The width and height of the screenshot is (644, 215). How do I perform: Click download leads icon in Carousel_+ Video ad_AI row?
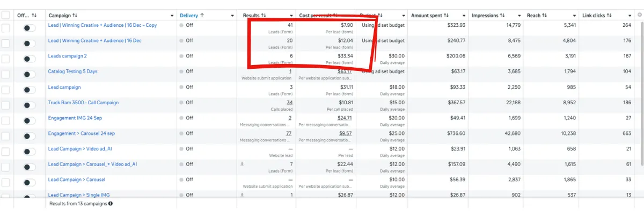pyautogui.click(x=242, y=164)
